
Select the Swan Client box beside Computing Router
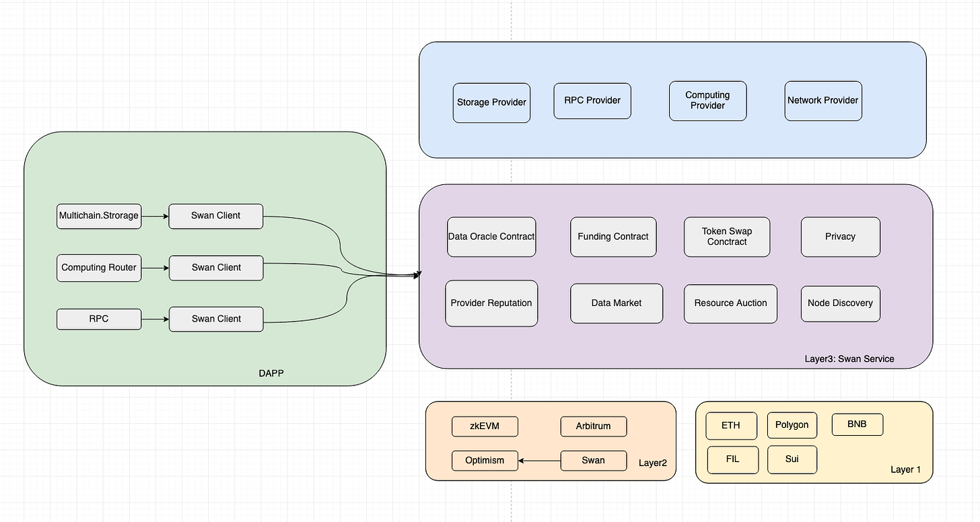[x=216, y=268]
